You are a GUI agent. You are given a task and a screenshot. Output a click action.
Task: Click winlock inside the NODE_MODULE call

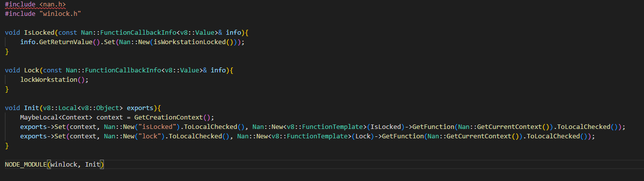64,165
